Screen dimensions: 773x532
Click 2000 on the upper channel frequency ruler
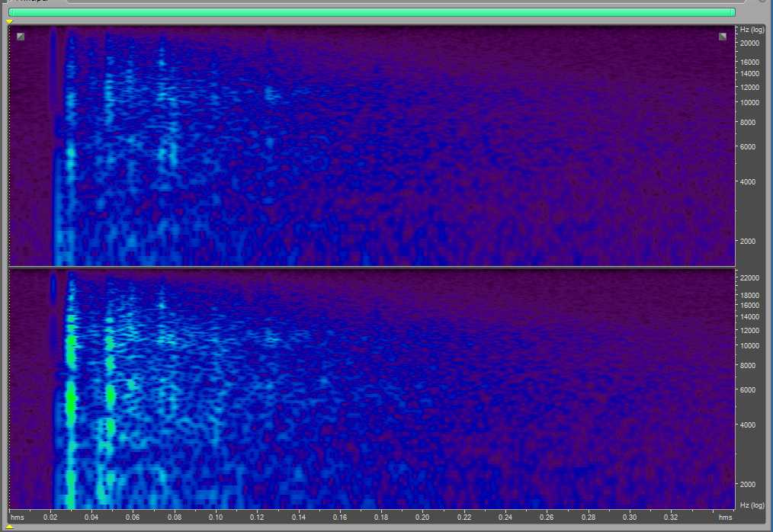pyautogui.click(x=748, y=241)
